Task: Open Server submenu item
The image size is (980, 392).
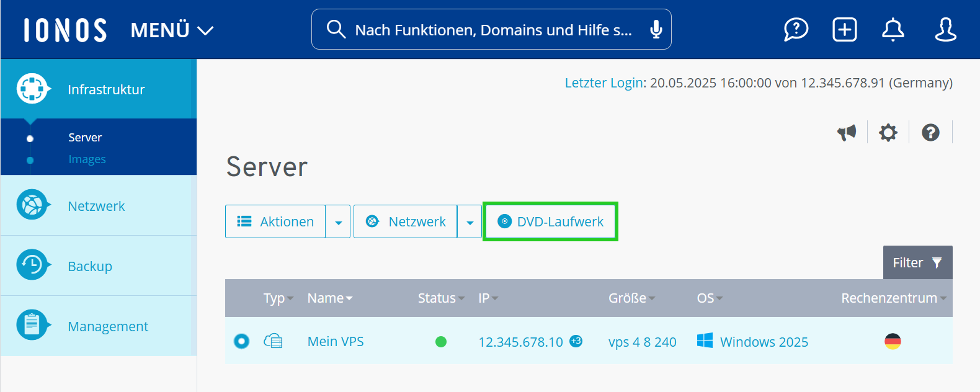Action: point(85,137)
